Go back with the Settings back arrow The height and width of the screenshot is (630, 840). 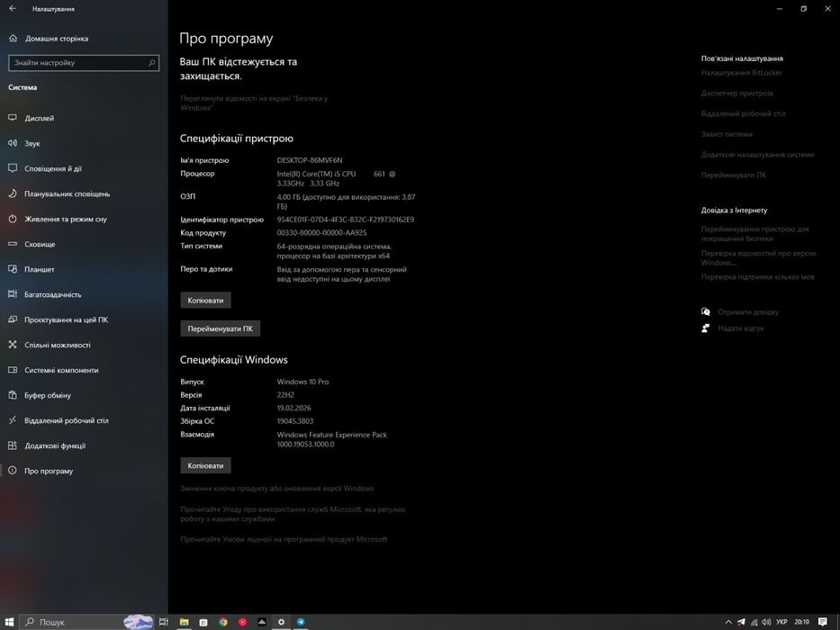click(13, 9)
